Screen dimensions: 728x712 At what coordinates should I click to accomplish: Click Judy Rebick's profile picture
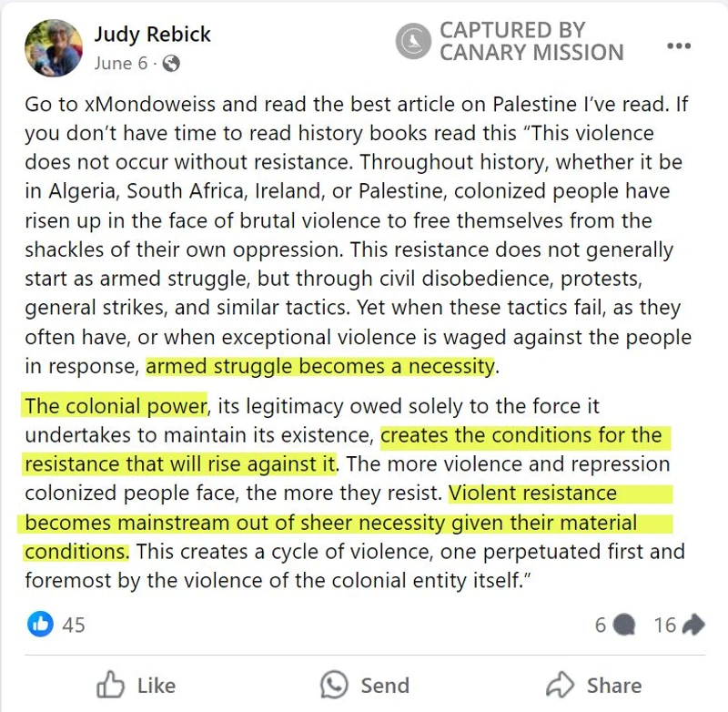point(52,44)
